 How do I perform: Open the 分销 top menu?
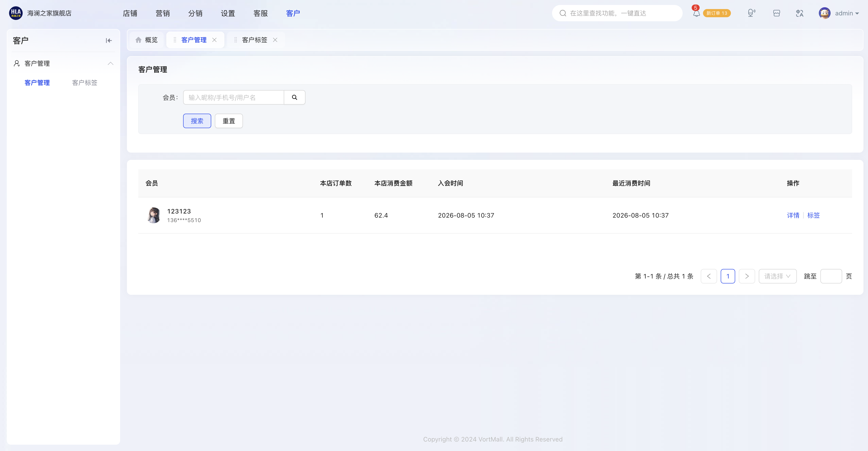click(x=195, y=13)
